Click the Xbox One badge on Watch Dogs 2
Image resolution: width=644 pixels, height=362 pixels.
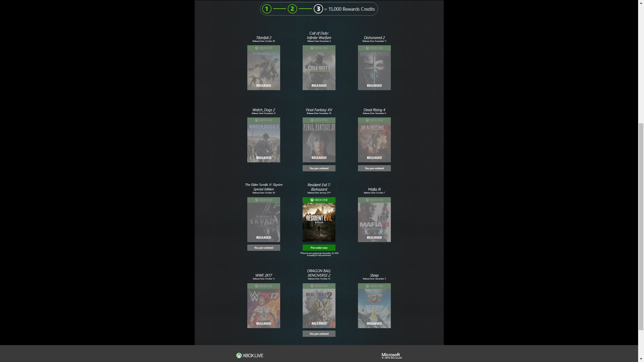[264, 120]
